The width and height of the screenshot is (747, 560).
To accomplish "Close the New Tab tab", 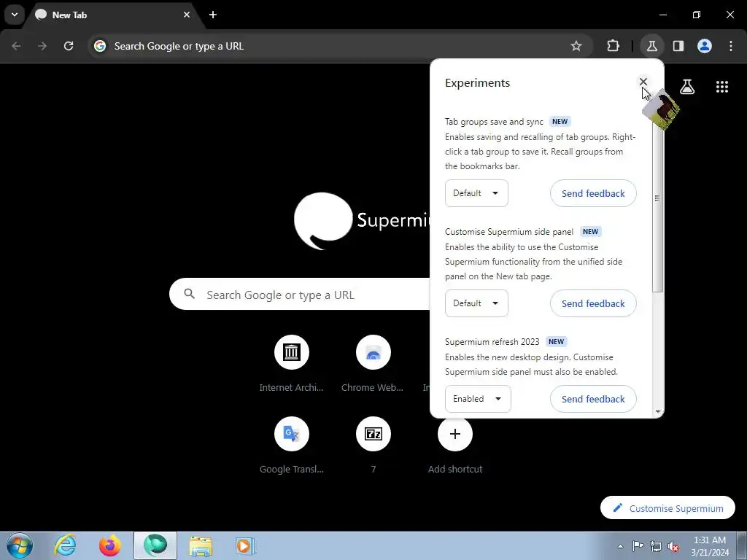I will [187, 15].
